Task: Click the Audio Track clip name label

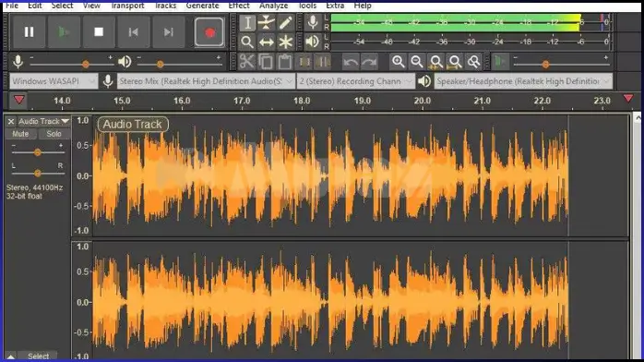Action: 133,124
